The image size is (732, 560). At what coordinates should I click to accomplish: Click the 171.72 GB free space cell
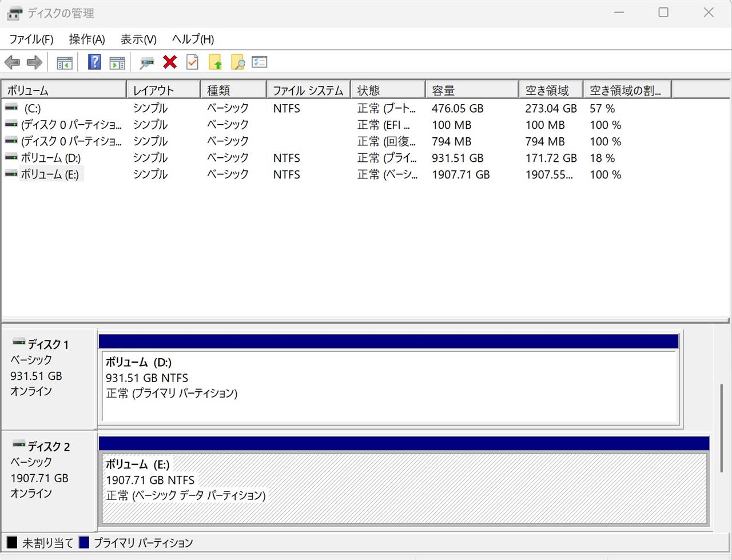click(551, 158)
